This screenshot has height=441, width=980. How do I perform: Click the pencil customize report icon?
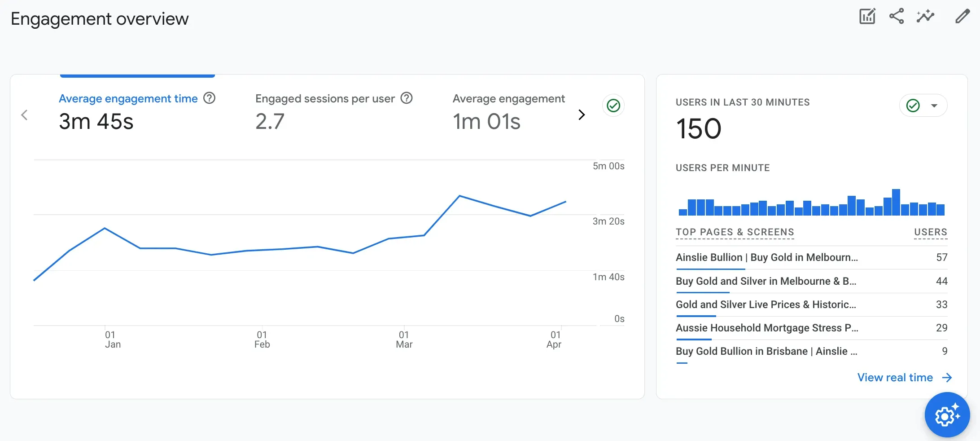click(x=962, y=17)
